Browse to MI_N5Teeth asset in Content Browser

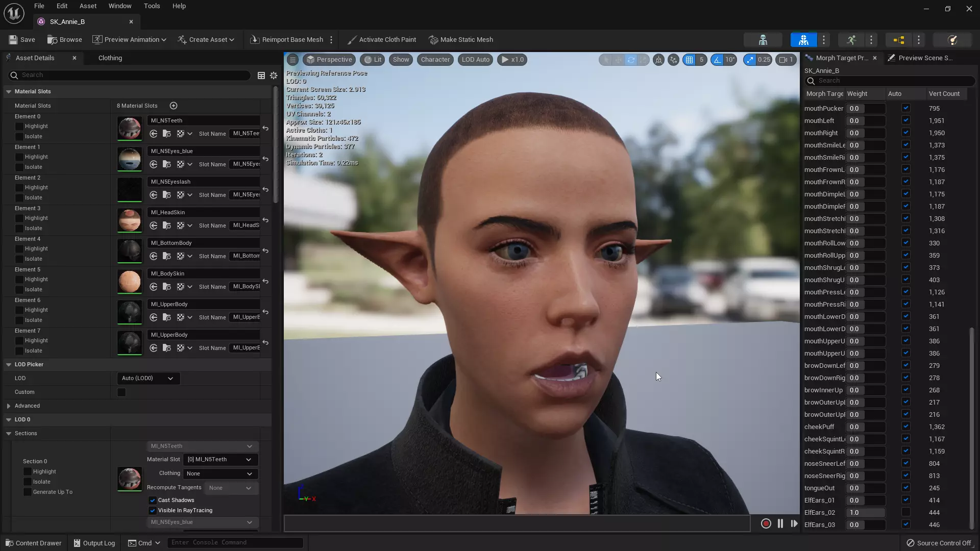coord(167,134)
